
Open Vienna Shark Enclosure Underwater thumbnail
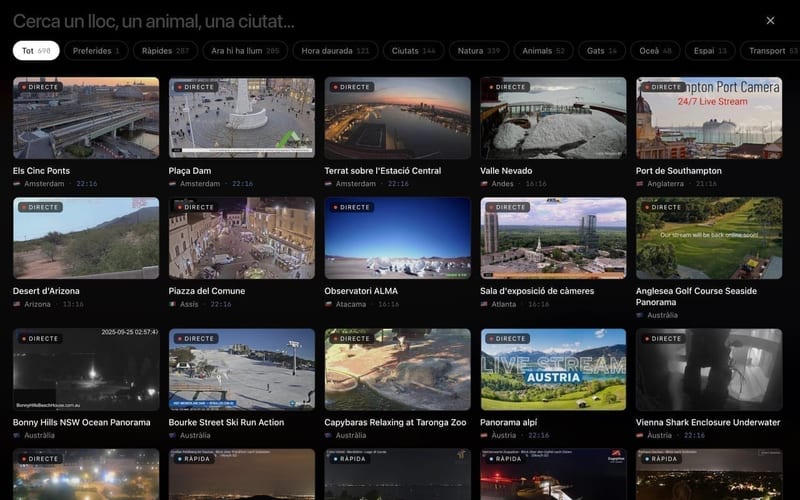[x=709, y=369]
